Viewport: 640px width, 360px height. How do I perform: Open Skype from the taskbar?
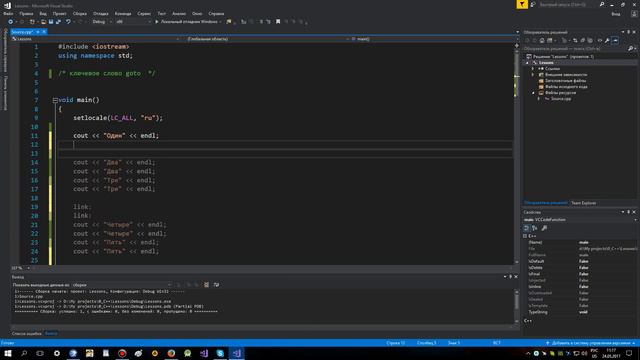220,353
